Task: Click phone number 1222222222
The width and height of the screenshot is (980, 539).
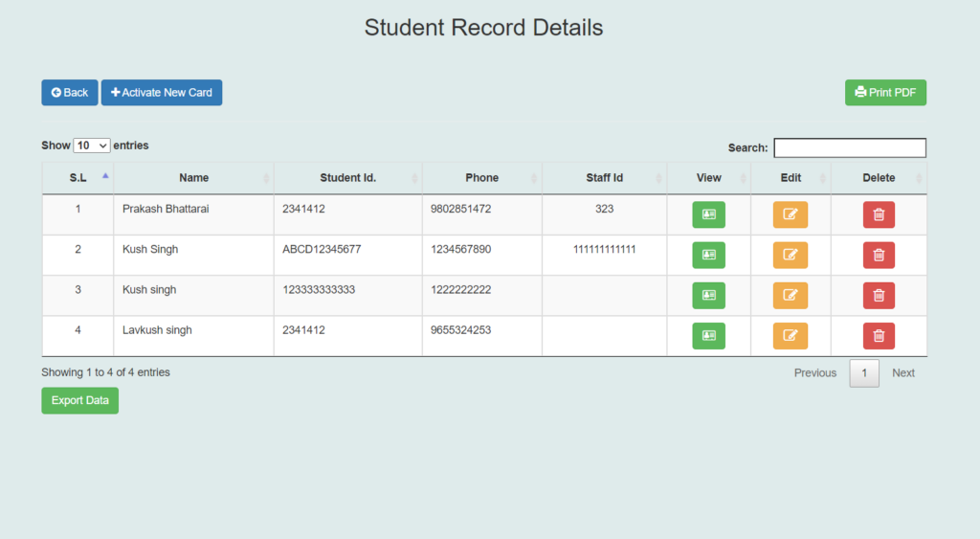Action: pyautogui.click(x=460, y=290)
